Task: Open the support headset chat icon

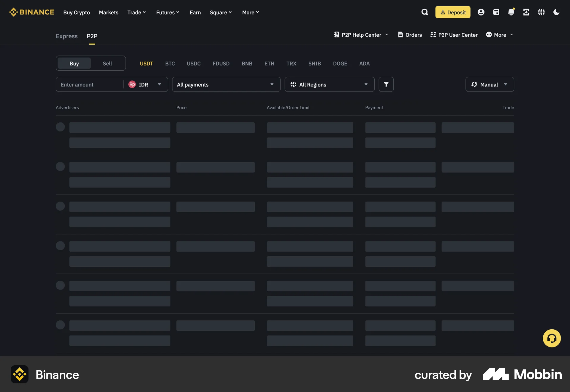Action: click(552, 338)
